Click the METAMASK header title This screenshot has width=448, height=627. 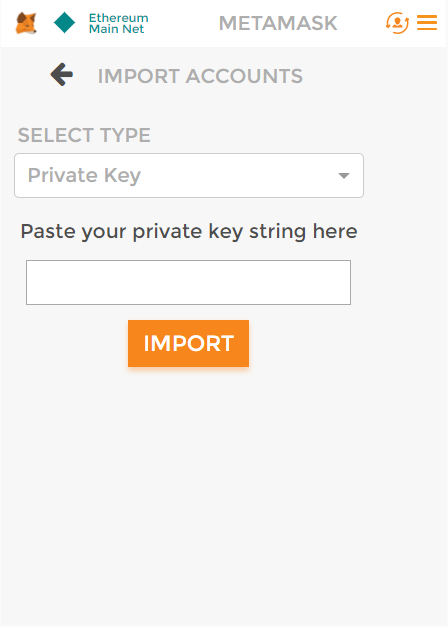278,23
